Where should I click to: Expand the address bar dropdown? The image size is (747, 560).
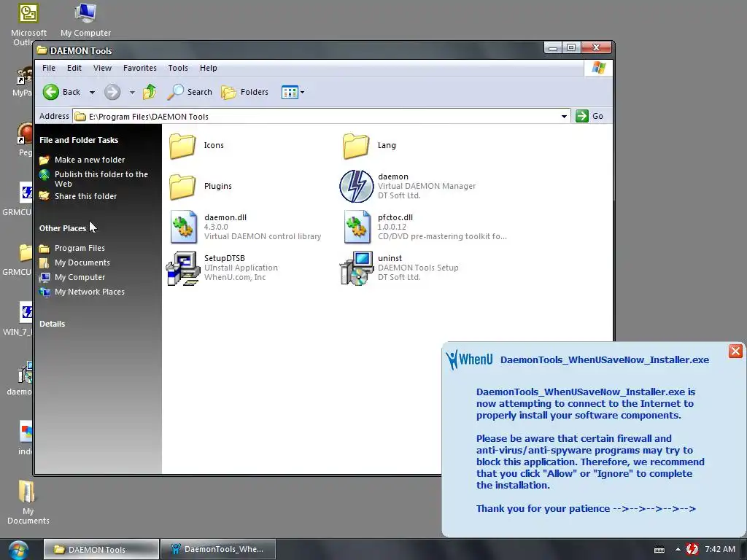point(564,116)
